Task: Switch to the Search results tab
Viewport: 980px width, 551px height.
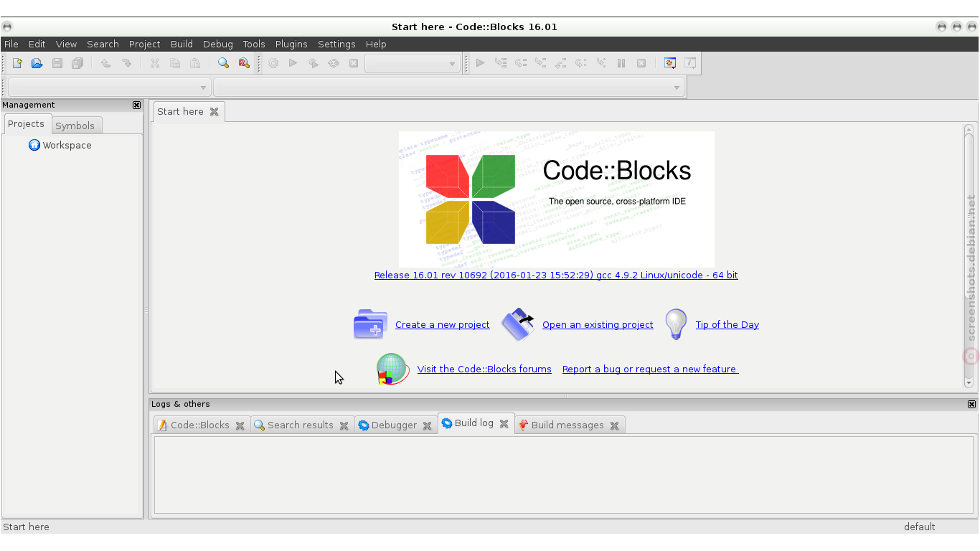Action: 301,425
